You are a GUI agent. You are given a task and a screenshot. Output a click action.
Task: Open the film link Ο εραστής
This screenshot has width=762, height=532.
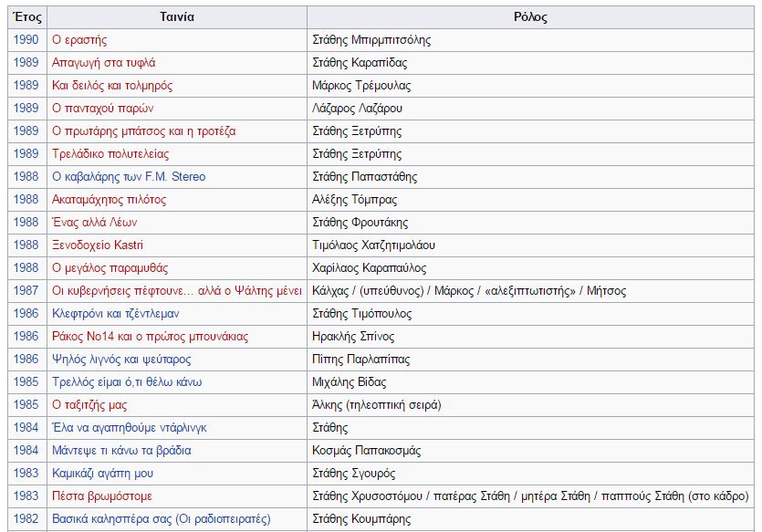point(79,40)
